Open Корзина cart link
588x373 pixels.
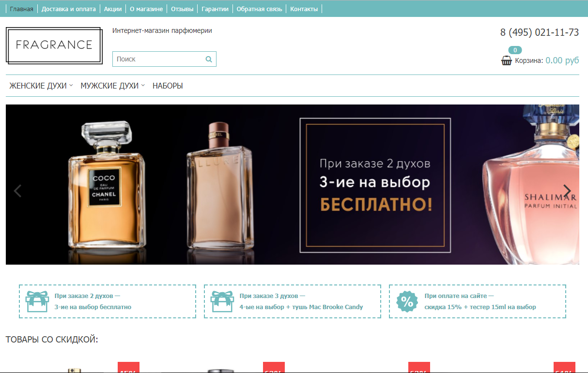(x=529, y=61)
